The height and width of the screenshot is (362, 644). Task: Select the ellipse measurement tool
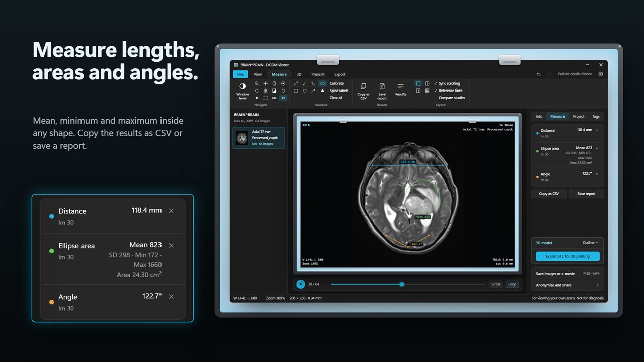[x=322, y=83]
